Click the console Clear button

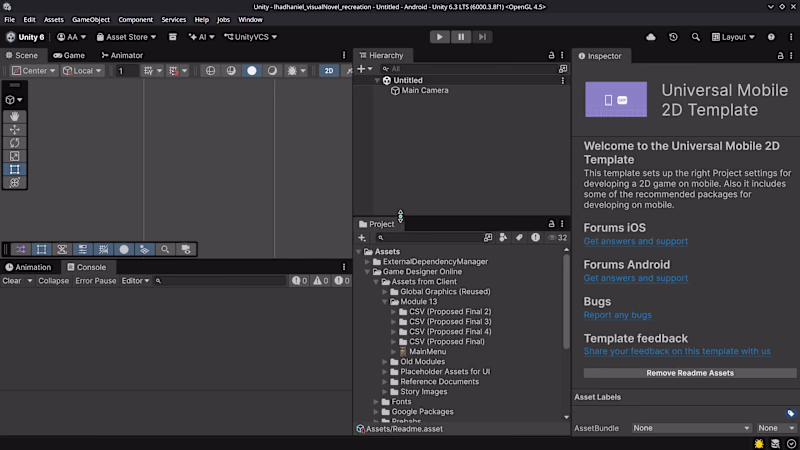(12, 281)
